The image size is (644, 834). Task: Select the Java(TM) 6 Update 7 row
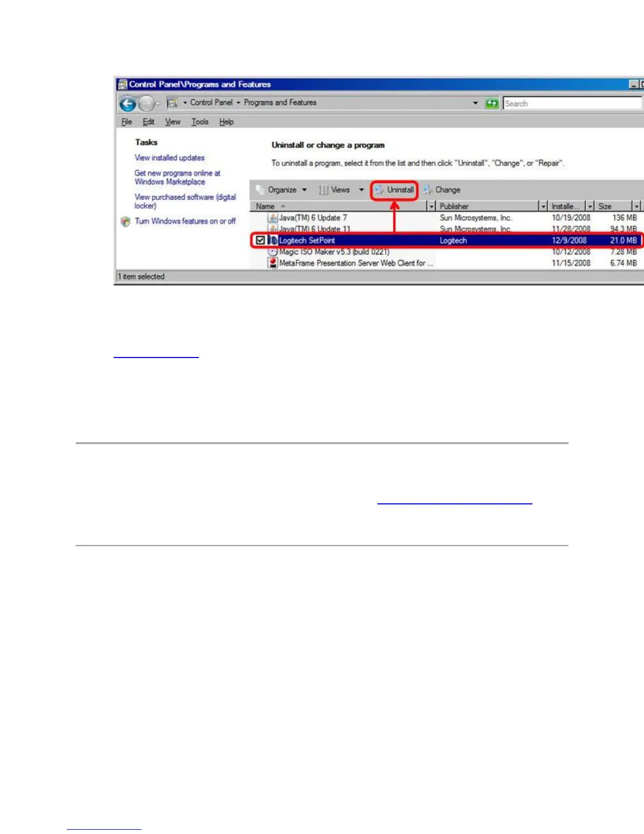pos(446,217)
